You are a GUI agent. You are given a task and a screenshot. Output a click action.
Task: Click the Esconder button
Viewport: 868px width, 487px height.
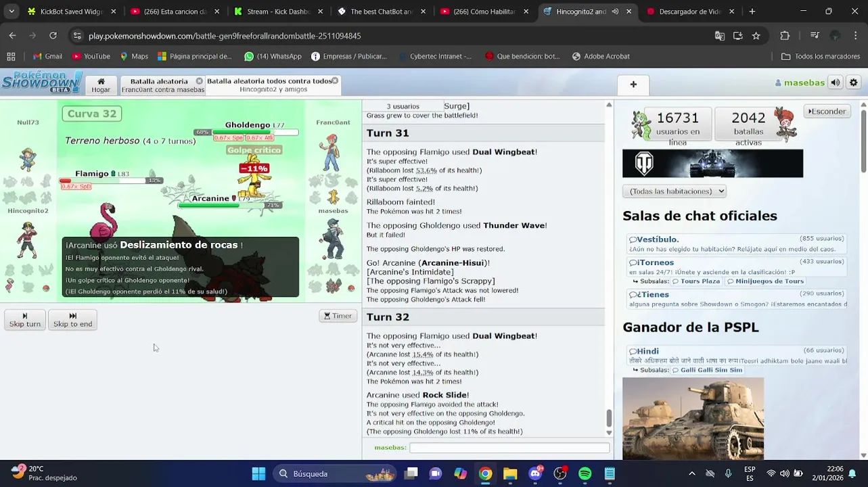pos(827,111)
